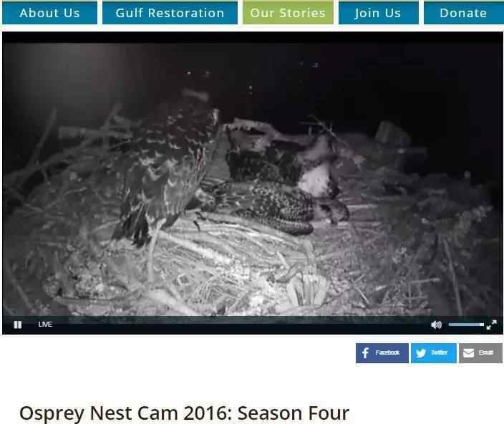Screen dimensions: 504x432
Task: Share via the Email button label
Action: click(x=485, y=352)
